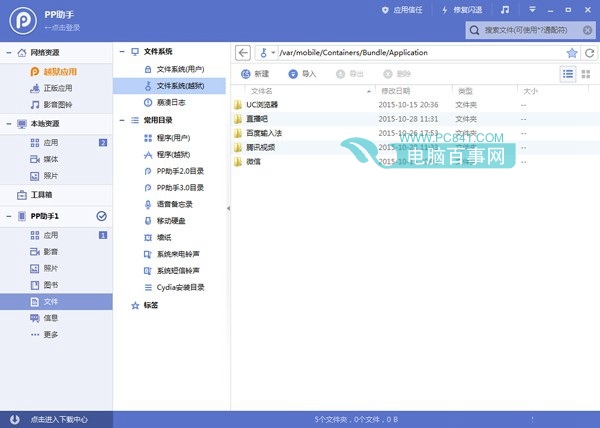The width and height of the screenshot is (600, 428).
Task: Open path dropdown arrow in address bar
Action: [273, 52]
